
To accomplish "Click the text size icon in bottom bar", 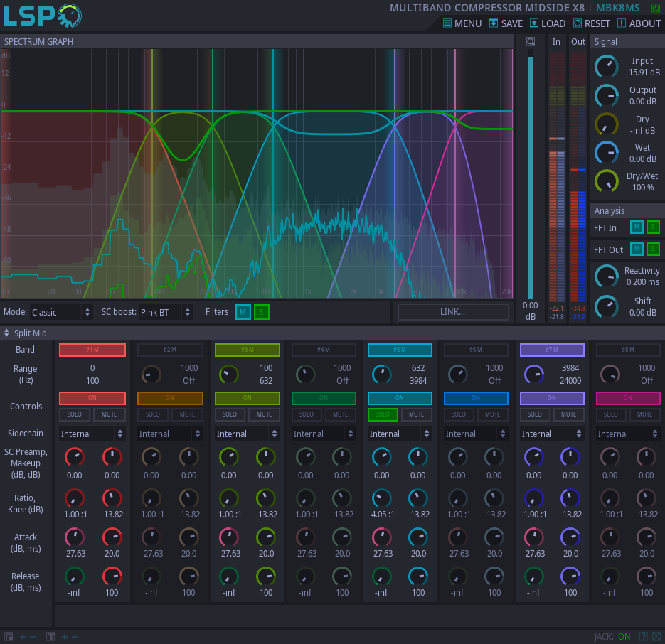I will click(x=50, y=636).
